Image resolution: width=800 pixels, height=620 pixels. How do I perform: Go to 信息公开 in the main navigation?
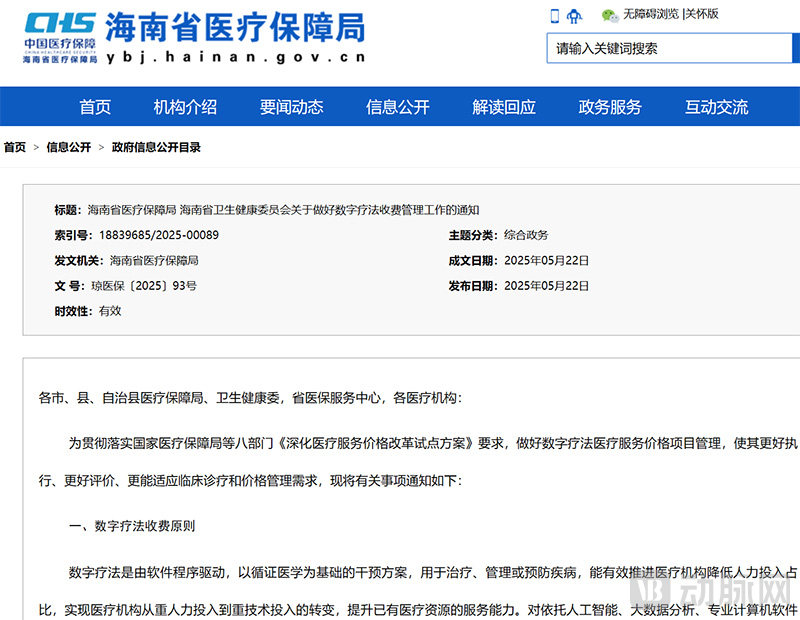click(397, 107)
